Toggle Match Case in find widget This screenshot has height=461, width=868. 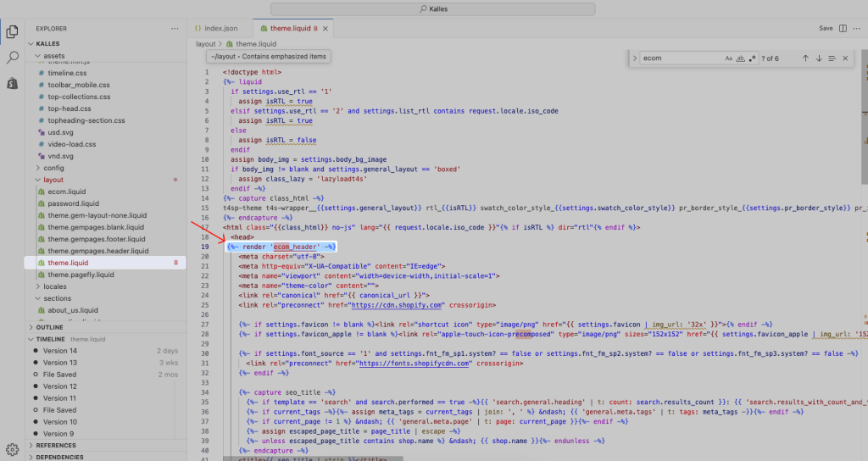(x=728, y=58)
